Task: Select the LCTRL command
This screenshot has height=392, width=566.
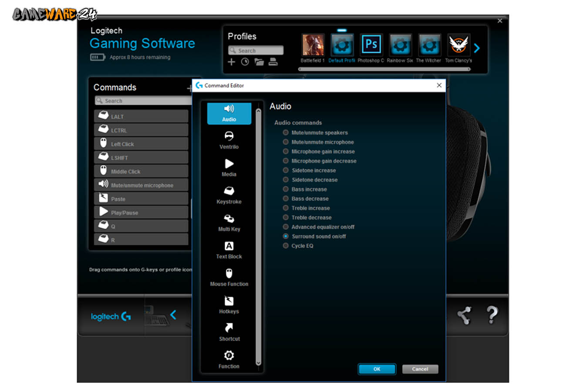Action: point(141,130)
